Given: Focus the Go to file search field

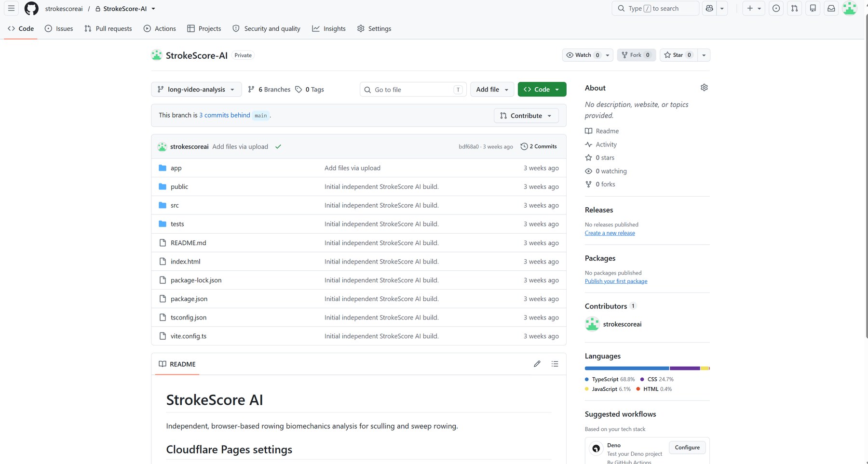Looking at the screenshot, I should [413, 90].
